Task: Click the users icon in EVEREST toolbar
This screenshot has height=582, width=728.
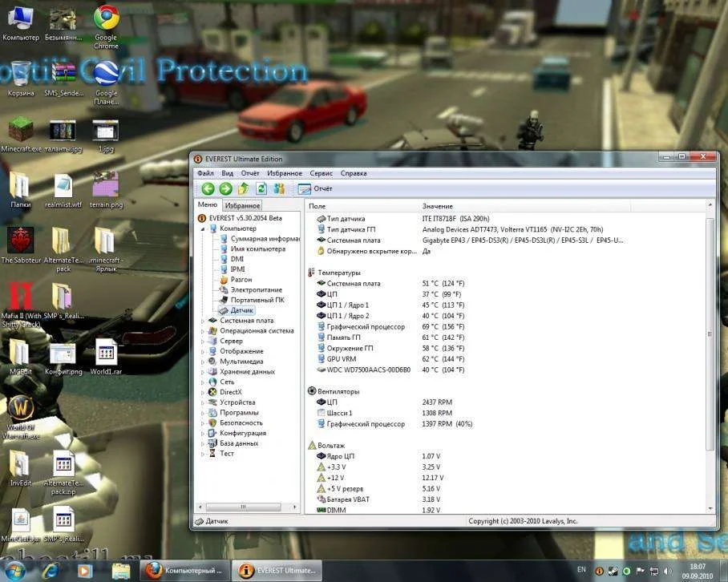Action: (279, 188)
